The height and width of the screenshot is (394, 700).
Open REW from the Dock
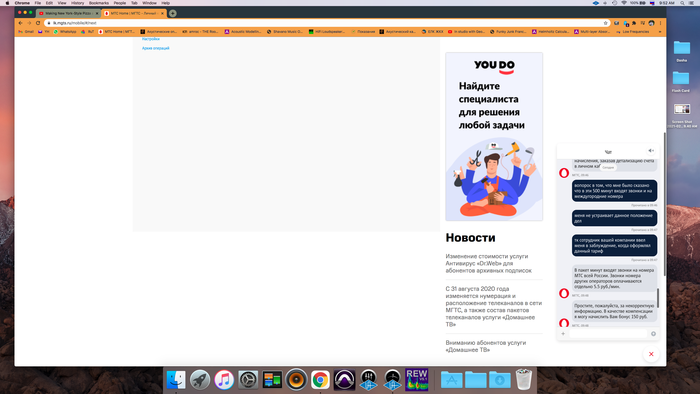417,380
